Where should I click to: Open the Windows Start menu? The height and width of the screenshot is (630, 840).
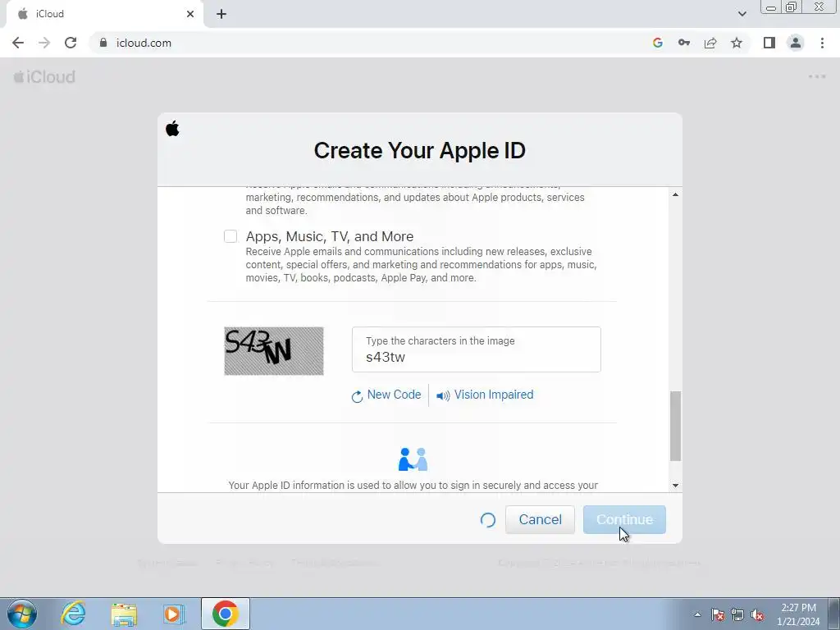[x=22, y=614]
